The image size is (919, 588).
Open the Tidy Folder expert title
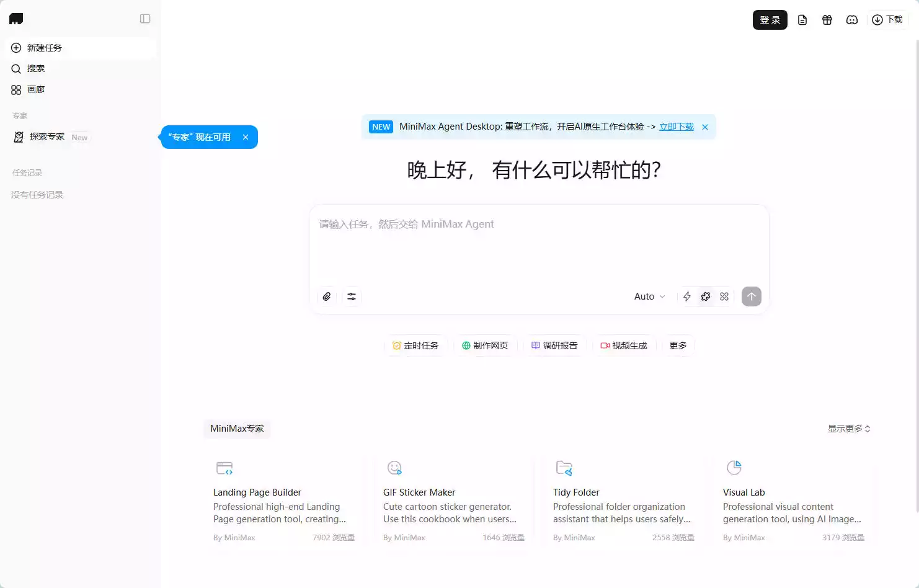(576, 492)
